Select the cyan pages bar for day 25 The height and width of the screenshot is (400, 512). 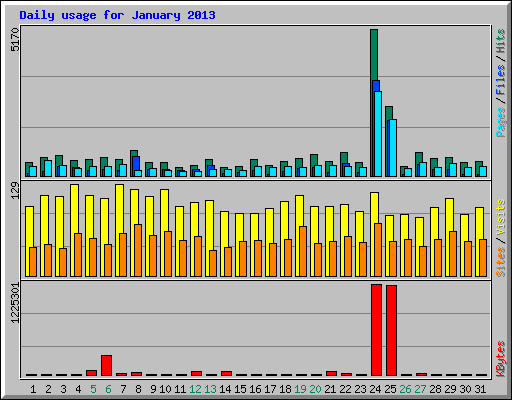tap(393, 148)
